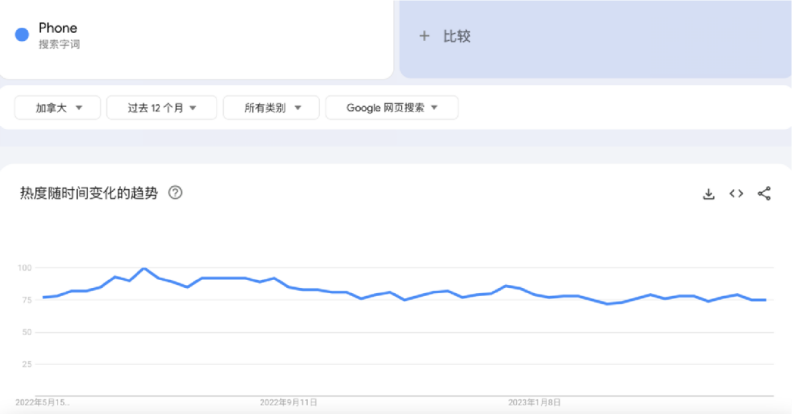
Task: Expand the 过去 12 个月 time range
Action: click(162, 108)
